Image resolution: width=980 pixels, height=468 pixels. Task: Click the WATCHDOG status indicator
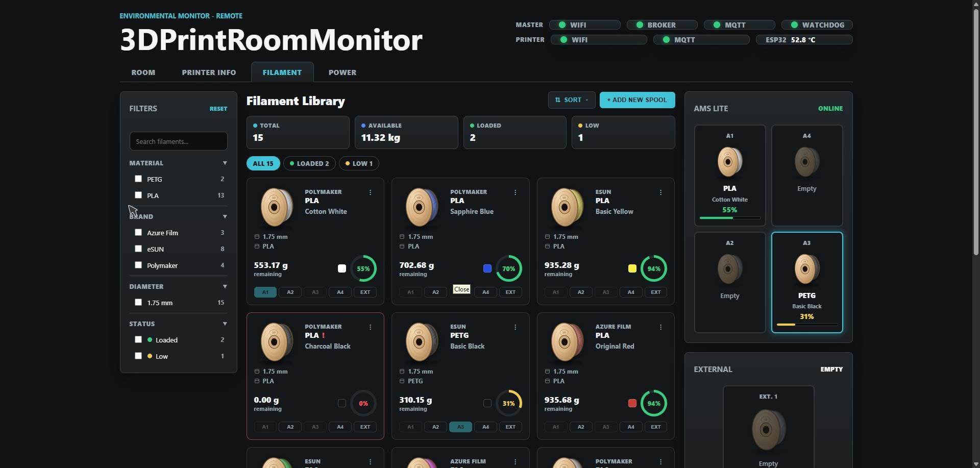[x=817, y=25]
